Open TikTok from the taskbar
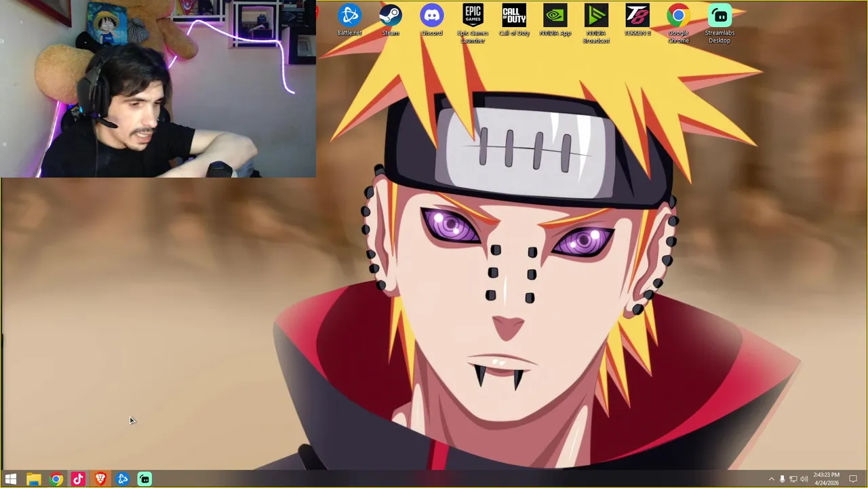This screenshot has height=488, width=868. (x=78, y=479)
